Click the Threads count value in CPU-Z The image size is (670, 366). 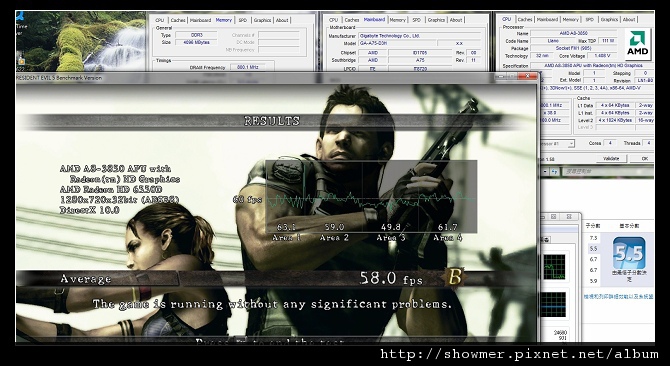(649, 143)
